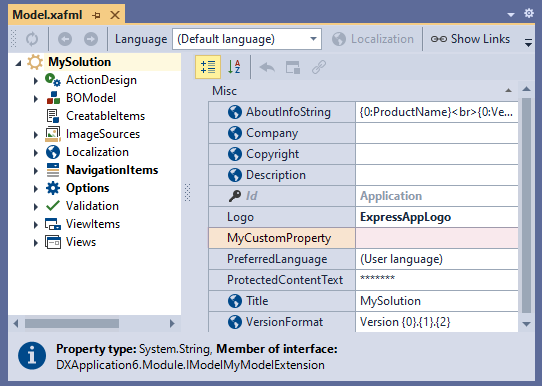
Task: Click the ProtectedContentText value field
Action: coord(437,280)
